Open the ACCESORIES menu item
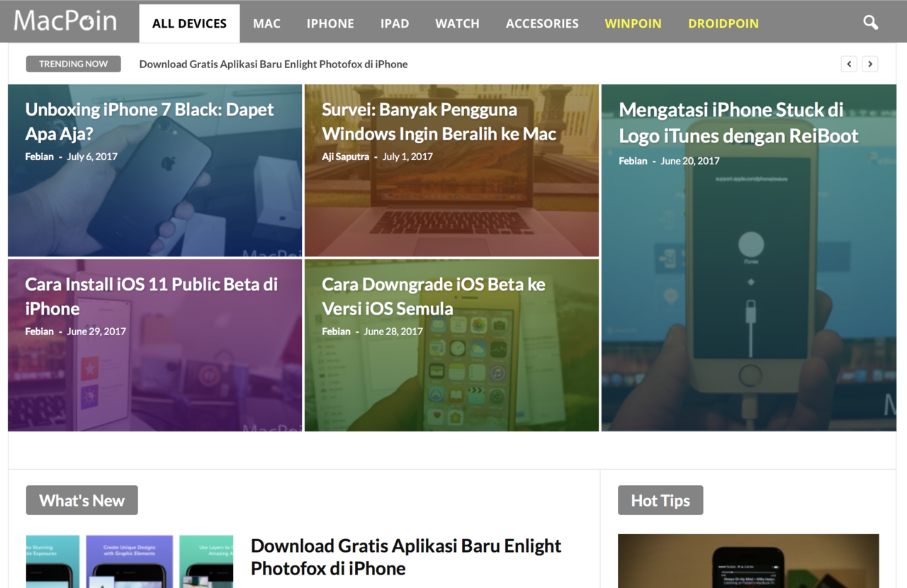This screenshot has width=907, height=588. click(x=542, y=23)
